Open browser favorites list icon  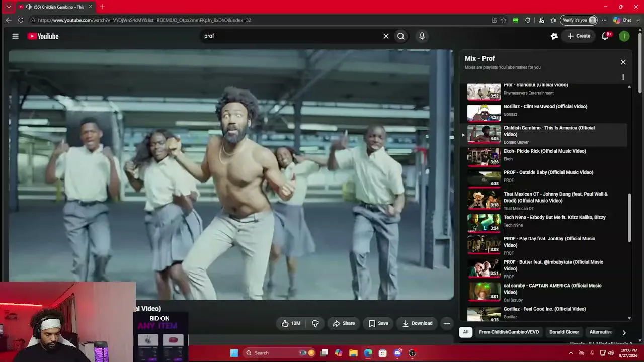click(x=553, y=20)
